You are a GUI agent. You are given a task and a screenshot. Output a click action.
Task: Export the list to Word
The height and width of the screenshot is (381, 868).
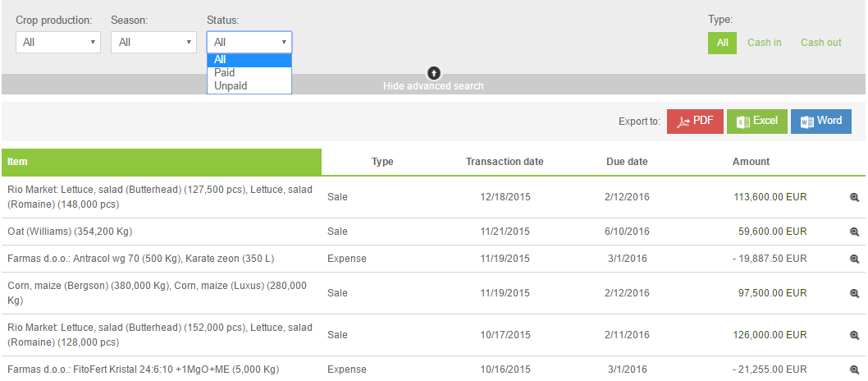tap(820, 122)
